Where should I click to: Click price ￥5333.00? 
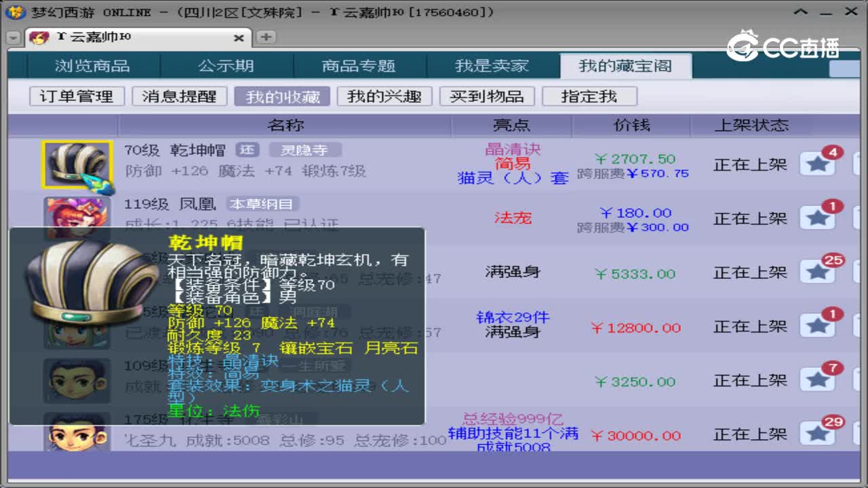tap(635, 274)
